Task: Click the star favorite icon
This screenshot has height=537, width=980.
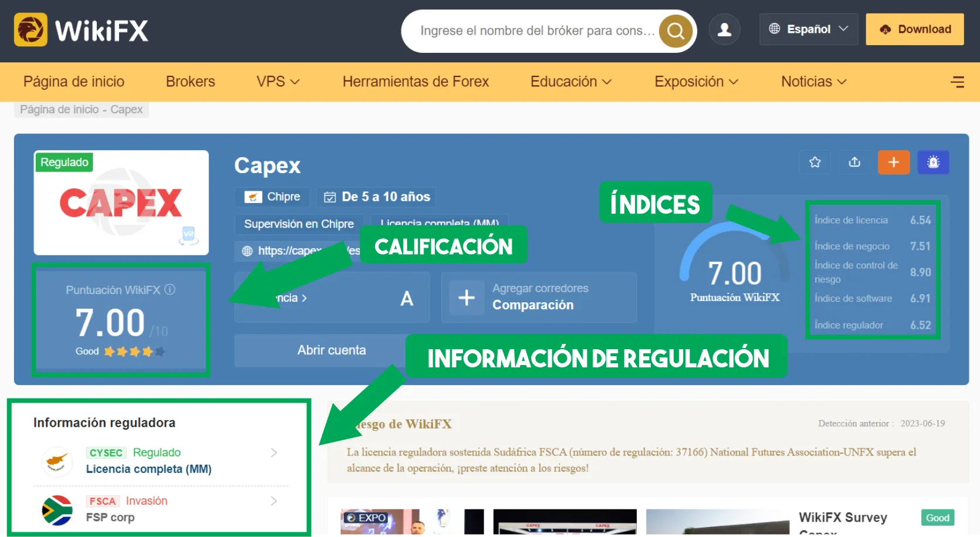Action: [815, 162]
